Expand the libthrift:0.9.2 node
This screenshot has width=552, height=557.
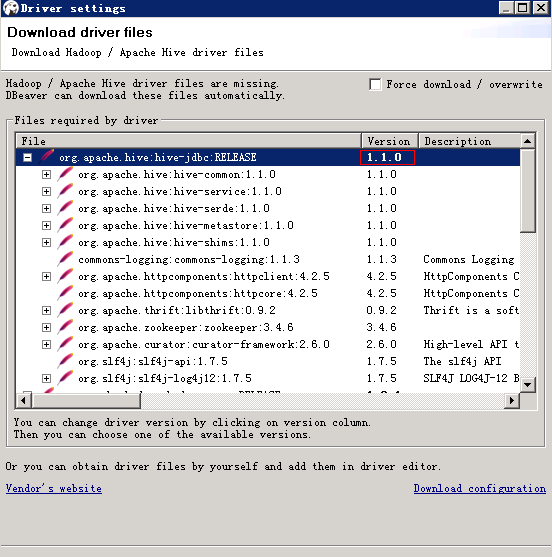point(46,310)
